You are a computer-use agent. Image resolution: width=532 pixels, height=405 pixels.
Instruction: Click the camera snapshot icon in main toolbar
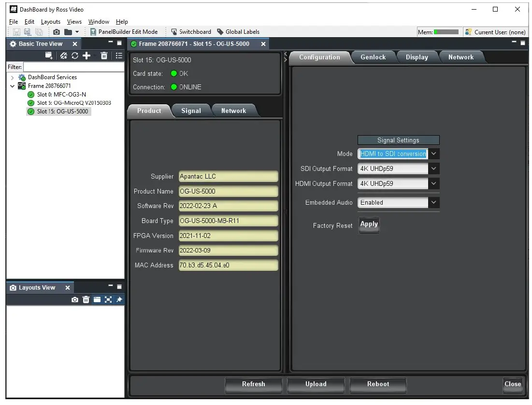57,32
